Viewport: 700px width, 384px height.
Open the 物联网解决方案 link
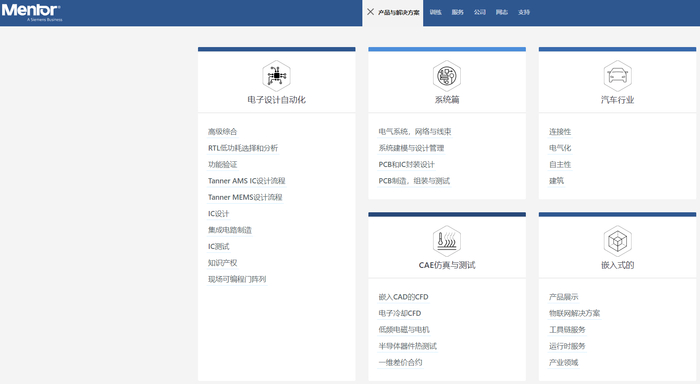click(x=575, y=313)
